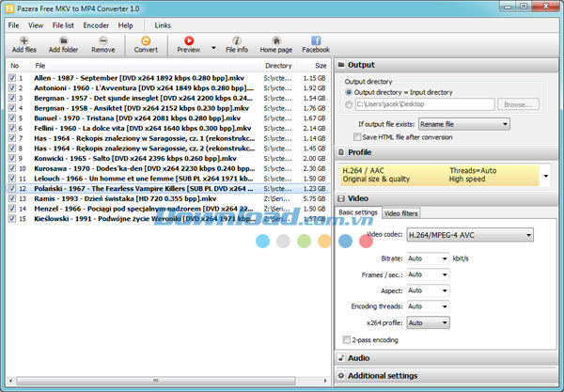Select row Bergman - 1958 - Ansiktet
564x392 pixels.
pyautogui.click(x=167, y=108)
